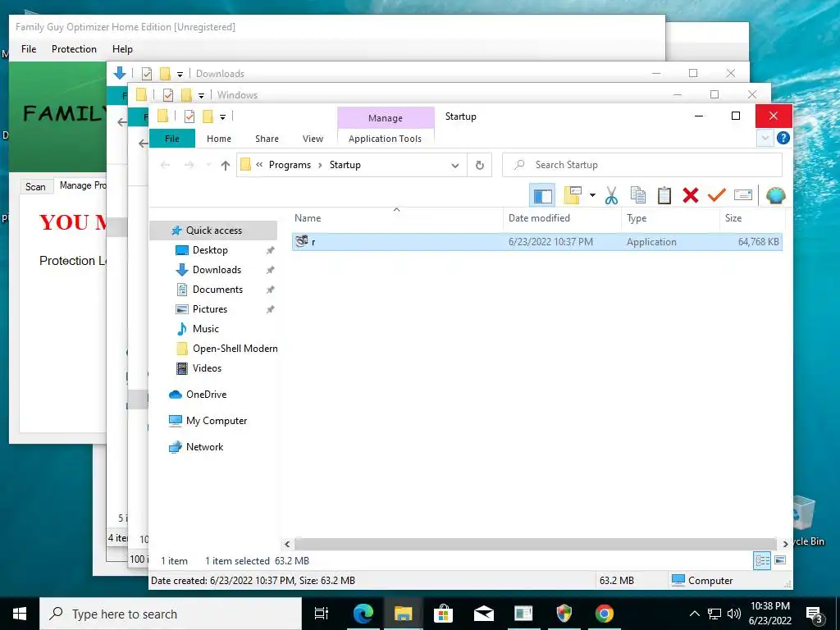The height and width of the screenshot is (630, 840).
Task: Select the Manage contextual tab
Action: point(386,118)
